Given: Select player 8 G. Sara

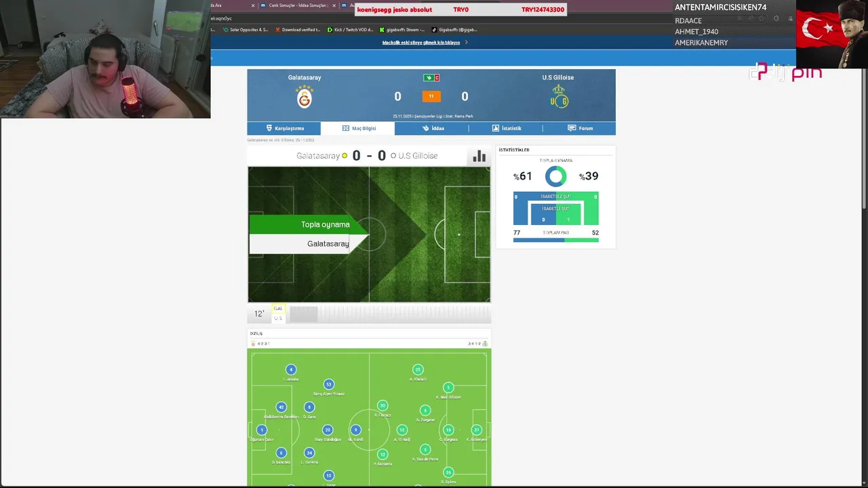Looking at the screenshot, I should pos(309,407).
